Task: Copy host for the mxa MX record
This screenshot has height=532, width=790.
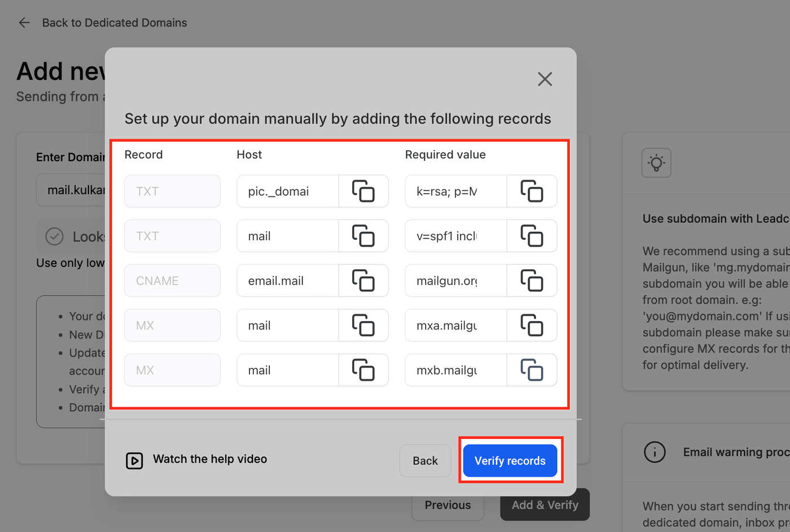Action: (363, 326)
